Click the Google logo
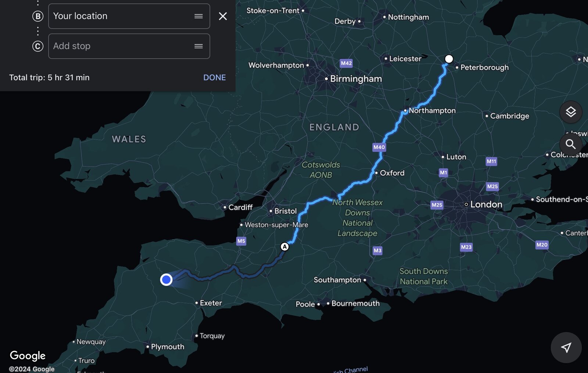 point(28,356)
